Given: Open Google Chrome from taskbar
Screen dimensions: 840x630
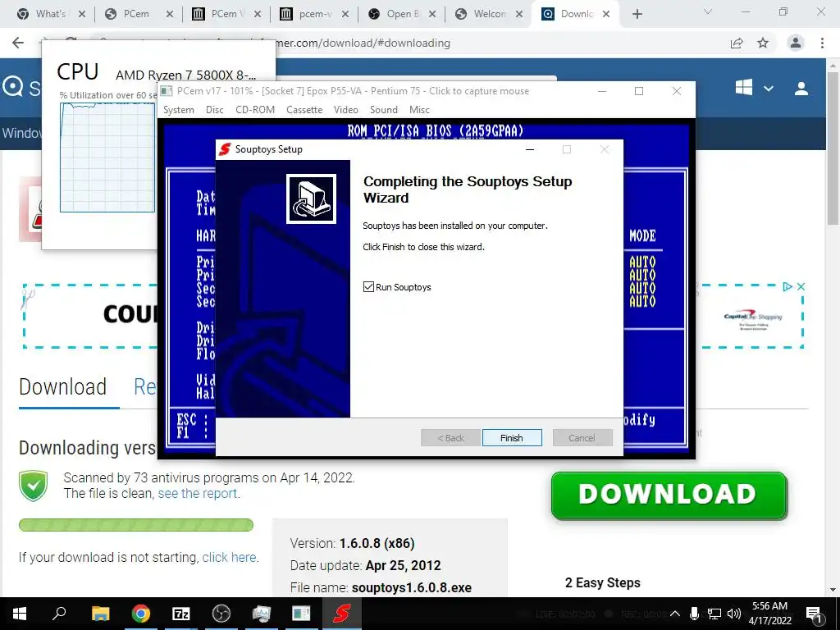Looking at the screenshot, I should tap(140, 614).
